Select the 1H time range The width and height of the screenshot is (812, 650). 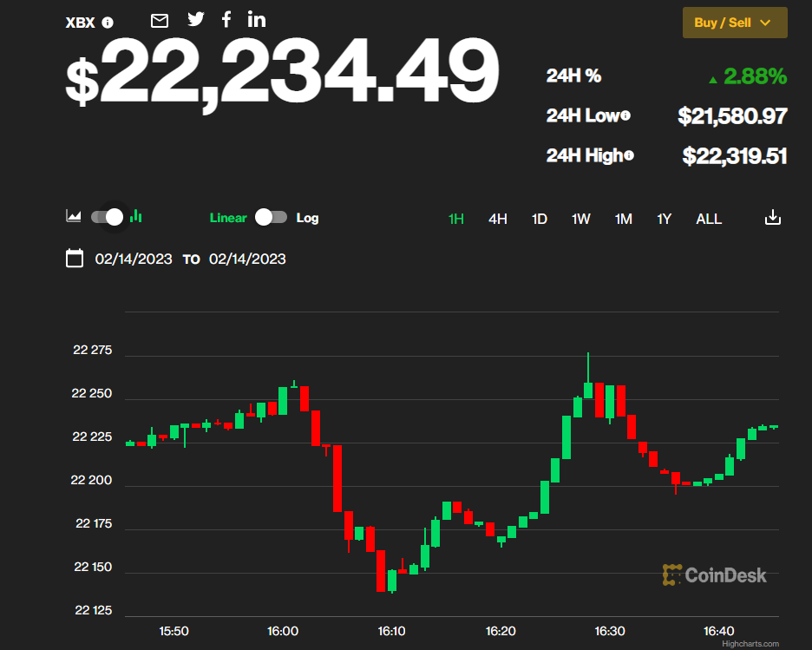pos(455,219)
